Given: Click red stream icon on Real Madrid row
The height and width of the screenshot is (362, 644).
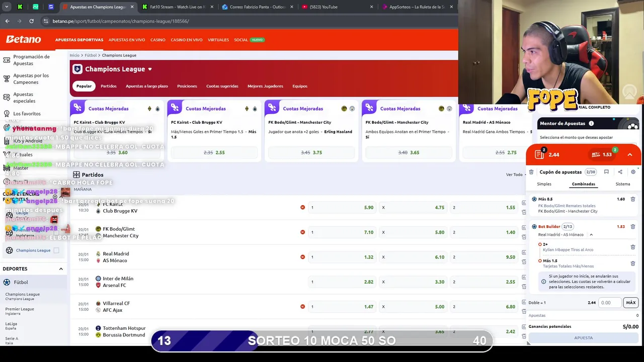Looking at the screenshot, I should 302,257.
